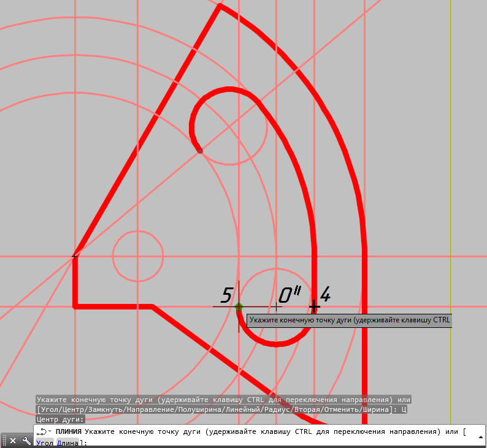Pick the black cross mark at point 4
This screenshot has height=448, width=487.
click(314, 306)
